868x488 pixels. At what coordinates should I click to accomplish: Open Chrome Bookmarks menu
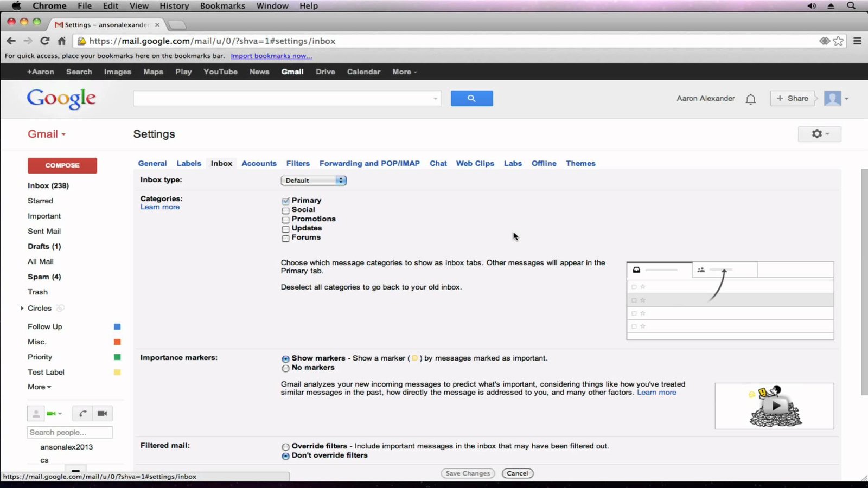click(x=222, y=5)
